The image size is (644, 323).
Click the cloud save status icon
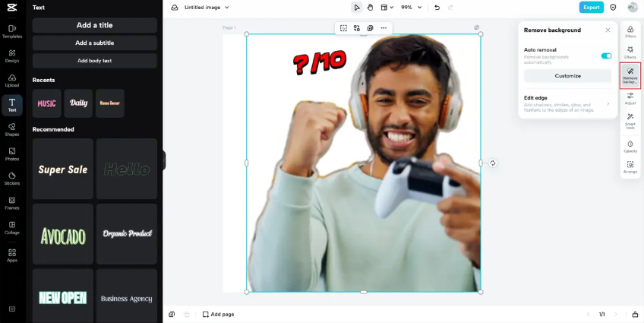pyautogui.click(x=175, y=8)
